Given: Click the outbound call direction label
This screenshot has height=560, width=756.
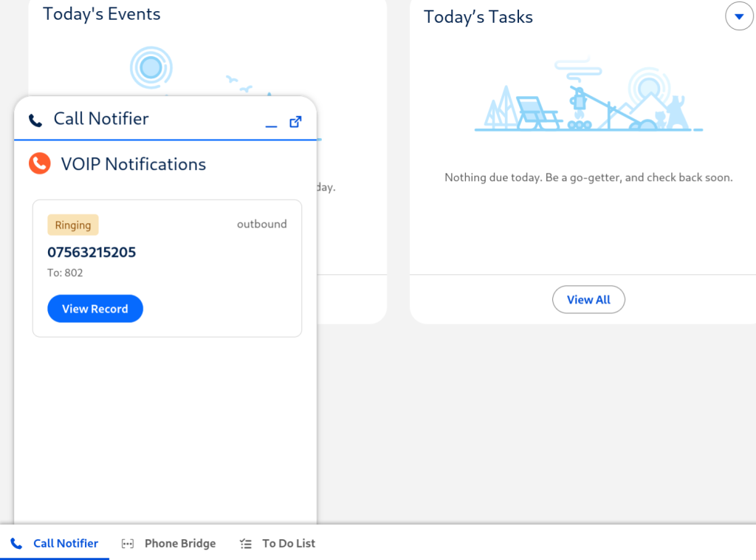Looking at the screenshot, I should [261, 224].
